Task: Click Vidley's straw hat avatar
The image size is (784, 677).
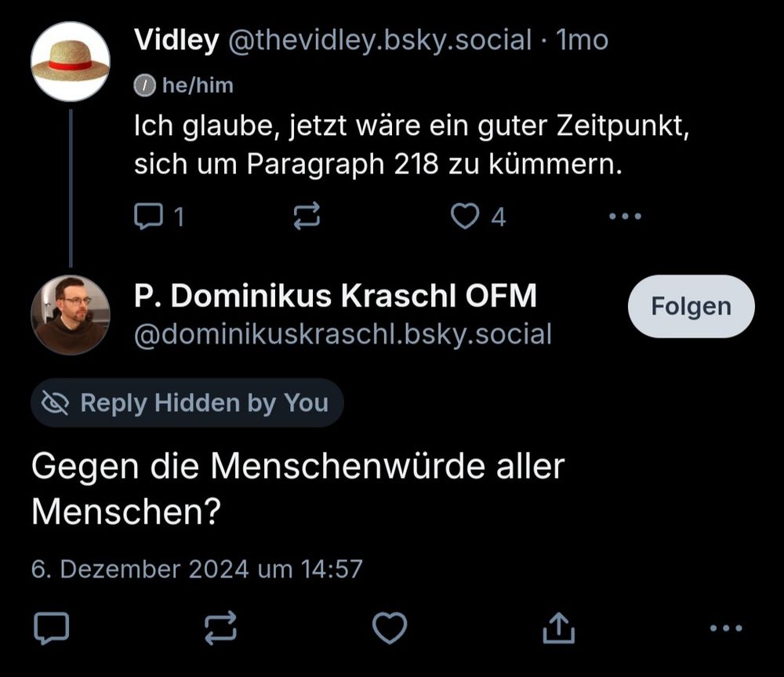Action: click(x=71, y=60)
